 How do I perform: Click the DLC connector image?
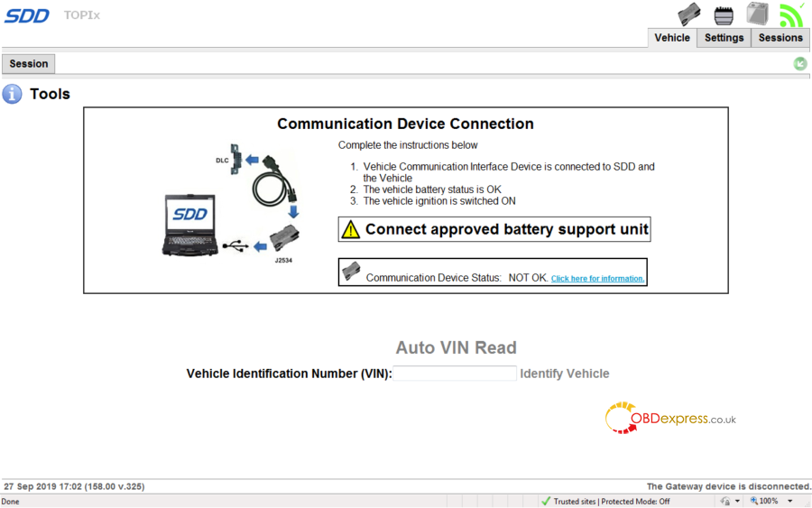[x=235, y=159]
